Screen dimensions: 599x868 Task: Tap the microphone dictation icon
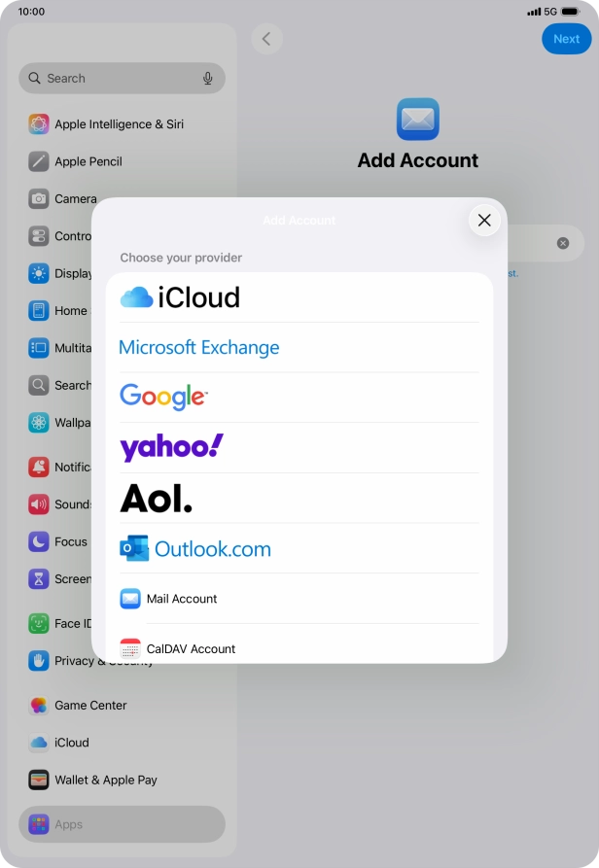[208, 79]
